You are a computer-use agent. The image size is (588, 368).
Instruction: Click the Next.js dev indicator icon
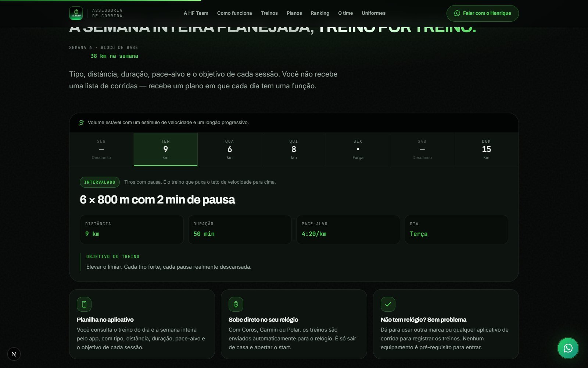[x=14, y=354]
